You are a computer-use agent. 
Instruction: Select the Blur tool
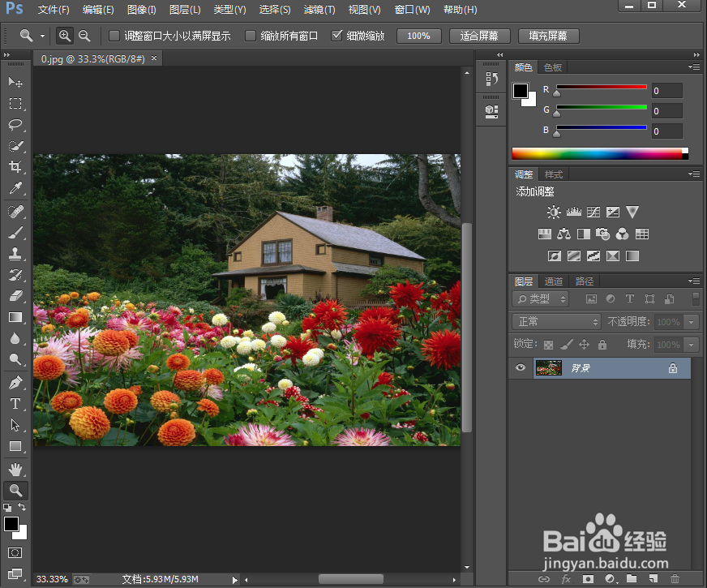click(x=15, y=338)
